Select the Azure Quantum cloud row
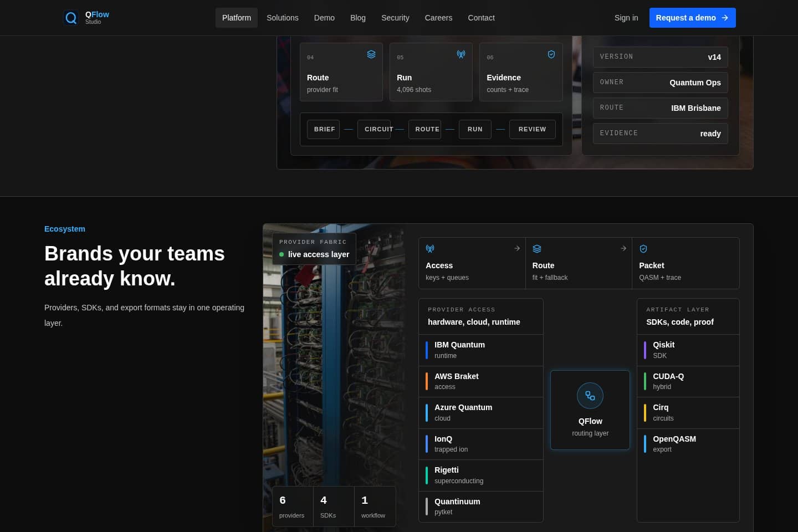The height and width of the screenshot is (532, 798). tap(481, 413)
